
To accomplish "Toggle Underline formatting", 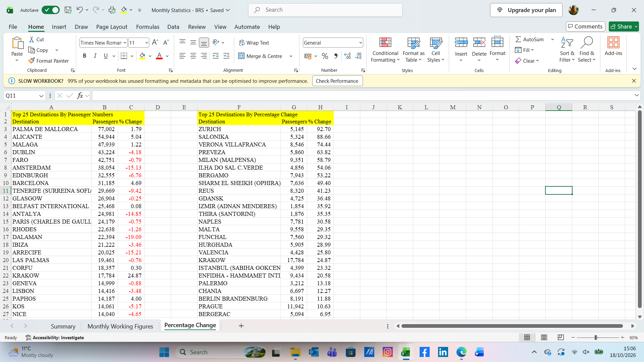I will click(x=106, y=56).
